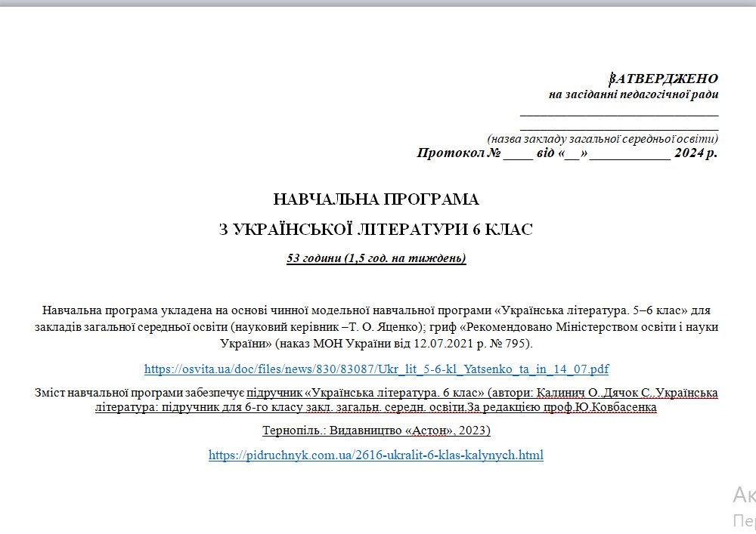Open the osvita.ua model program PDF link
This screenshot has width=756, height=534.
(x=376, y=369)
